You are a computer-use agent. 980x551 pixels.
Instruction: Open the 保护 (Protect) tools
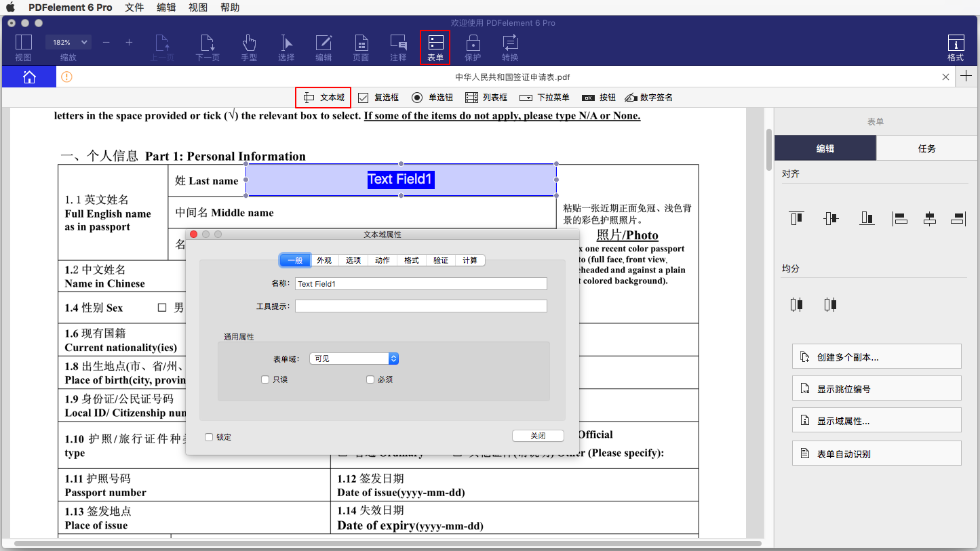[x=473, y=46]
